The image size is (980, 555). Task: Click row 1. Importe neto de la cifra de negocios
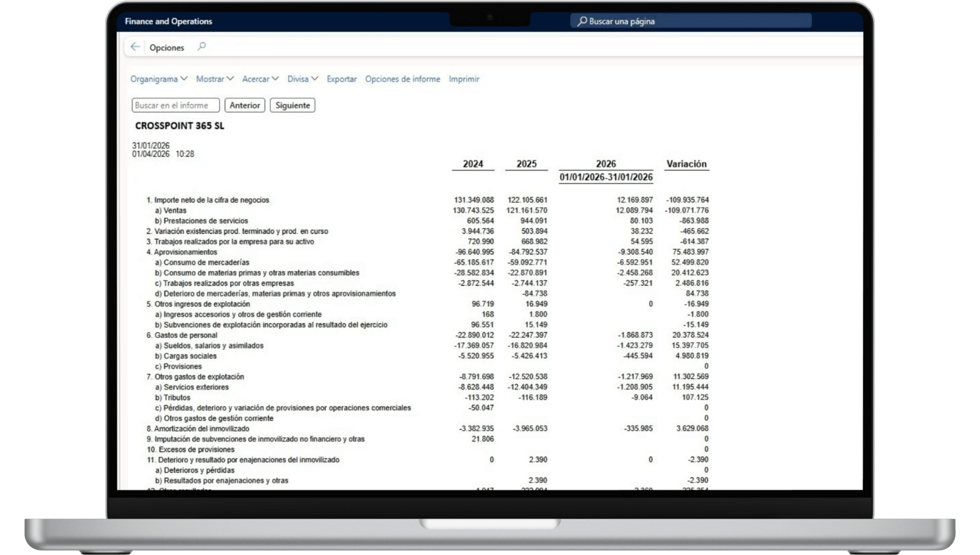(x=208, y=200)
